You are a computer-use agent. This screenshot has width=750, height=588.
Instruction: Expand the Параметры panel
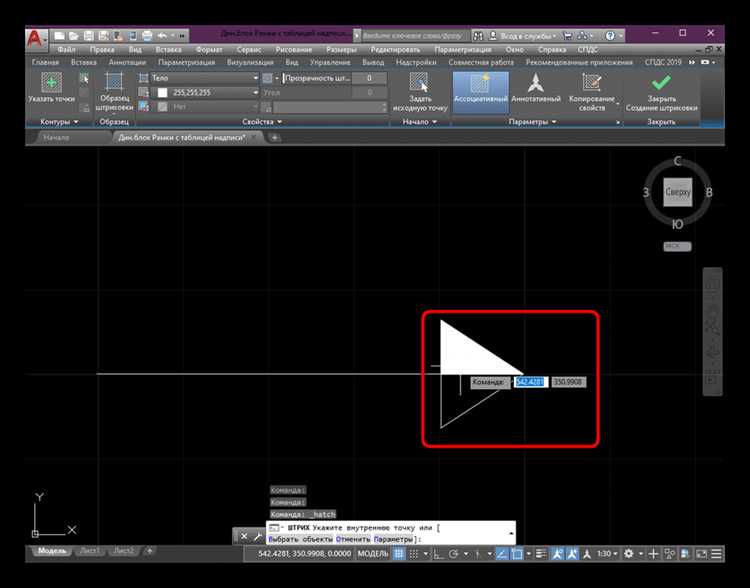pyautogui.click(x=532, y=122)
